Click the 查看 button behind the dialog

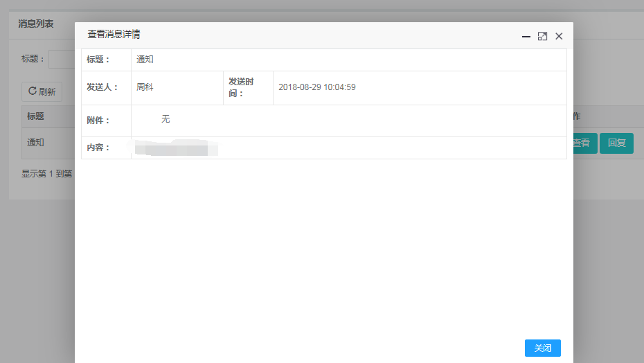585,143
